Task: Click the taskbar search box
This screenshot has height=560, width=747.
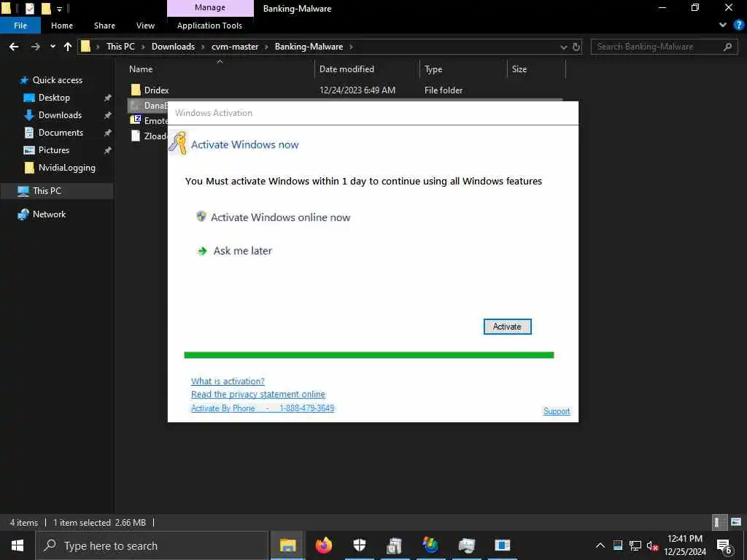Action: click(x=152, y=545)
